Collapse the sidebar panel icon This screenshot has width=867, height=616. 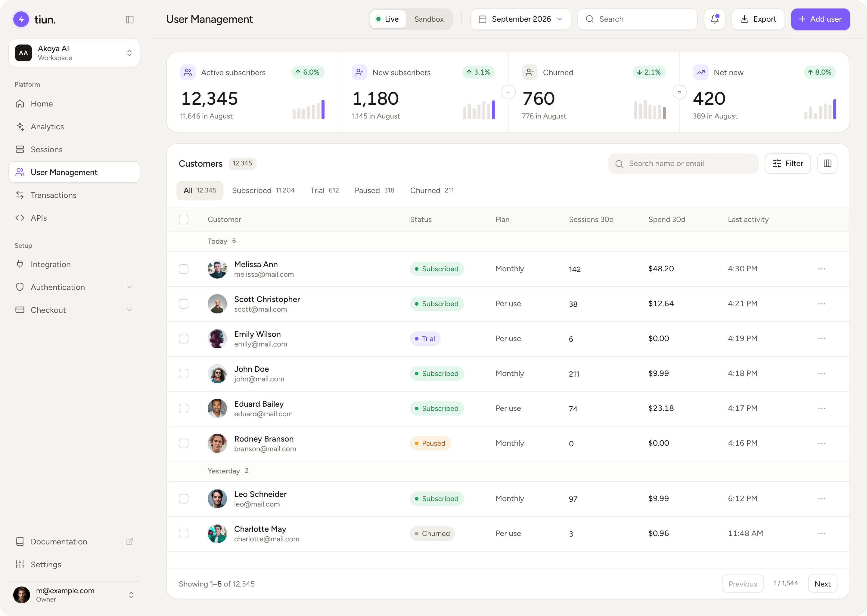[x=129, y=19]
